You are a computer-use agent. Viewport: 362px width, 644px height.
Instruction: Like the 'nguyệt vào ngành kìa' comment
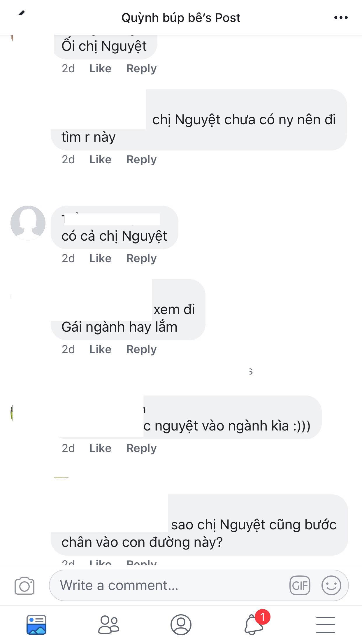[100, 448]
